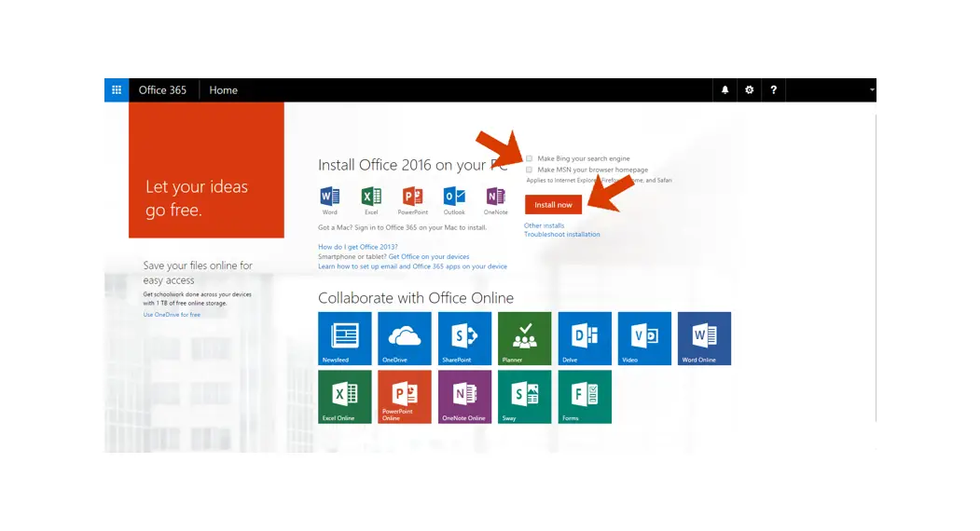Open the SharePoint tile
980x531 pixels.
[x=464, y=338]
